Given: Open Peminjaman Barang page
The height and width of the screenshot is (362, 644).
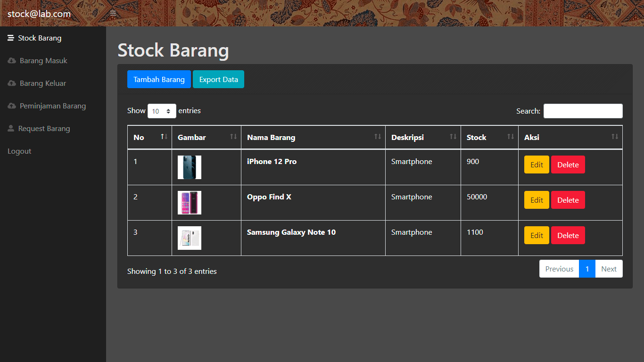Looking at the screenshot, I should [x=53, y=106].
